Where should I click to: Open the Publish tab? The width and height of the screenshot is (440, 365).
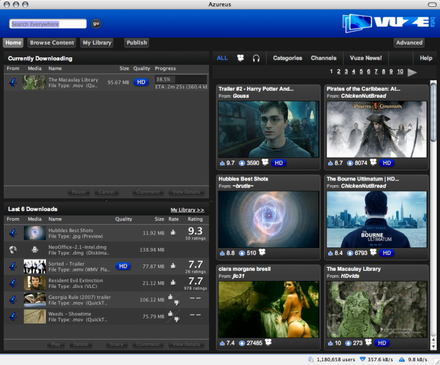137,43
